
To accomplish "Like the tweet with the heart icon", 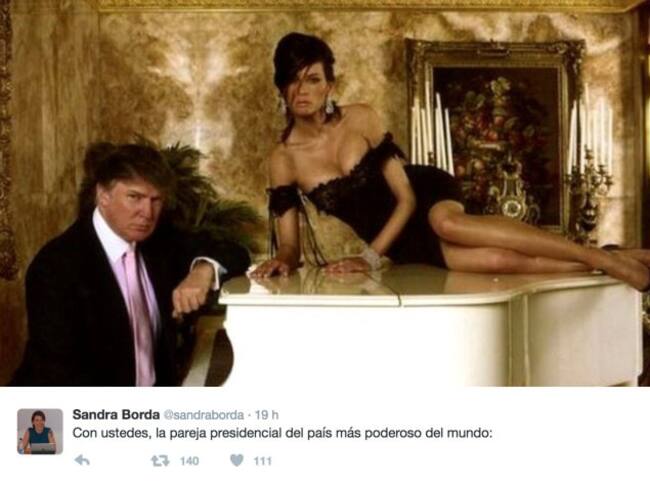I will click(x=237, y=460).
